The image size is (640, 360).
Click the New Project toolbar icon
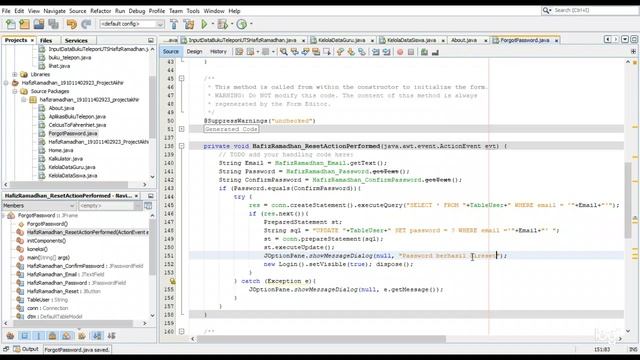24,24
